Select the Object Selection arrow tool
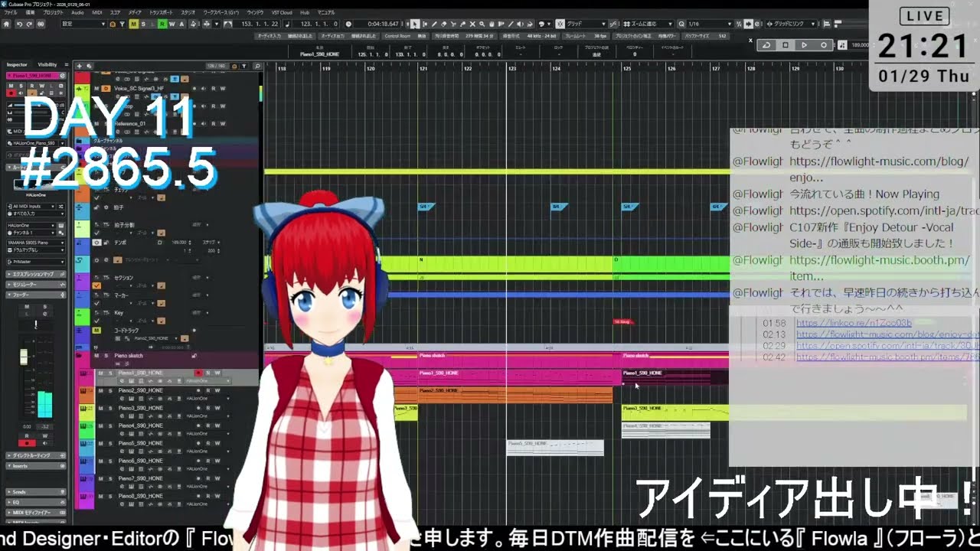The image size is (980, 551). [415, 24]
